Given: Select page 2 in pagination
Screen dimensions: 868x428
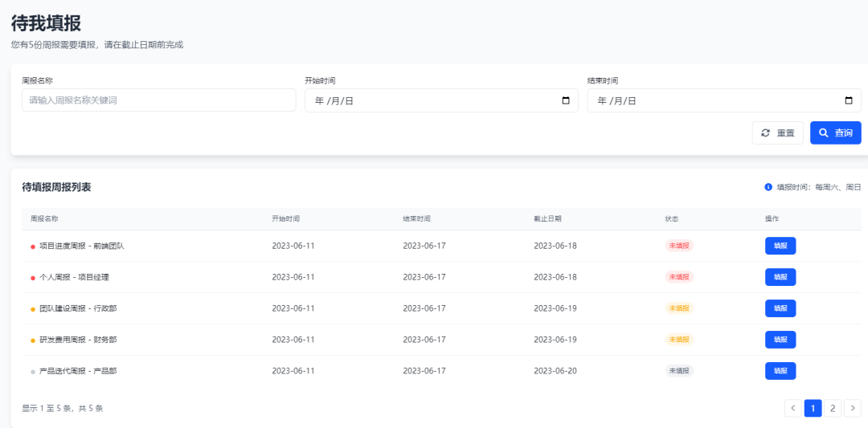Looking at the screenshot, I should 833,408.
